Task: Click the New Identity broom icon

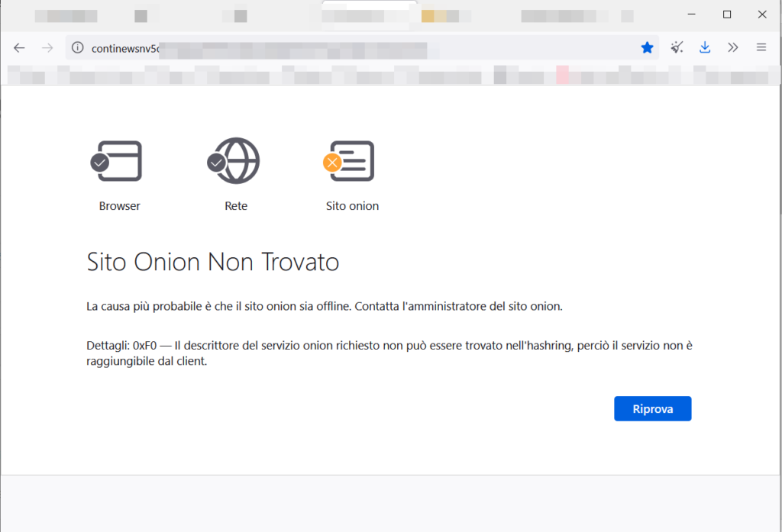Action: [x=677, y=47]
